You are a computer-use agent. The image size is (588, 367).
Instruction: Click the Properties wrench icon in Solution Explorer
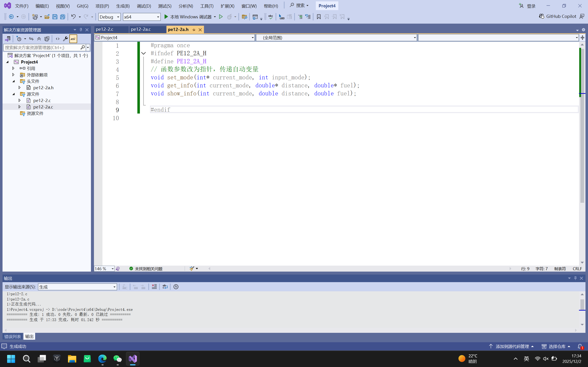click(x=65, y=39)
